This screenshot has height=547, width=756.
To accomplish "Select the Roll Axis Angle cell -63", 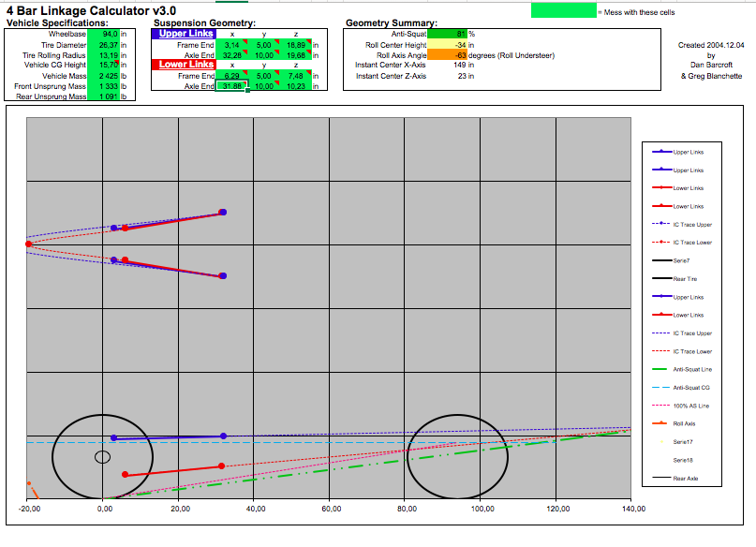I will click(x=447, y=55).
